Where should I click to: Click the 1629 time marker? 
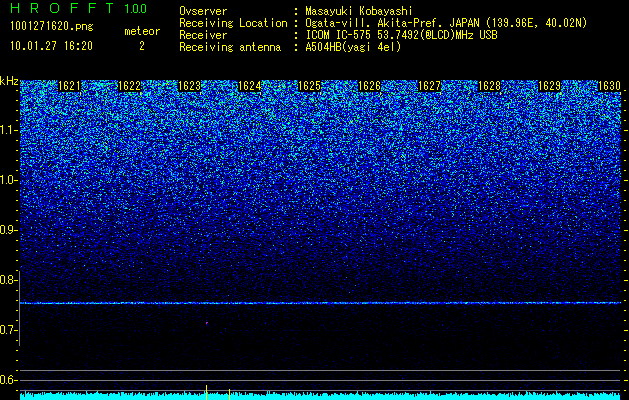pos(550,86)
